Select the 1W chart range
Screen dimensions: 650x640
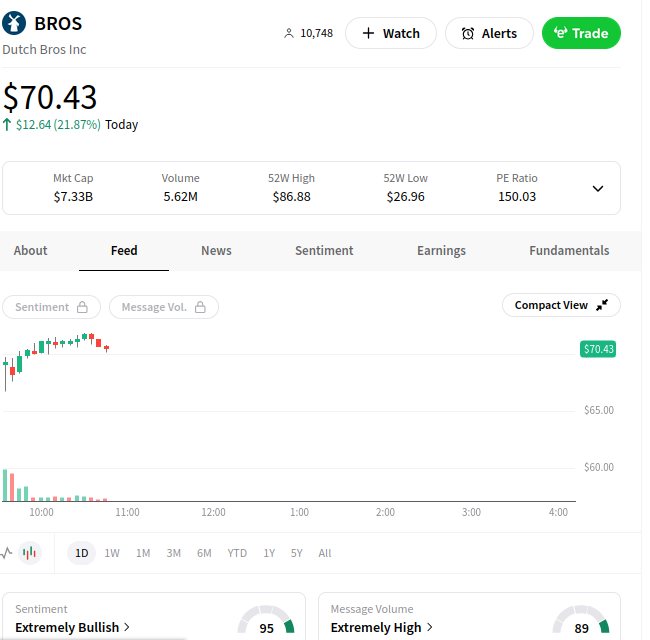112,553
